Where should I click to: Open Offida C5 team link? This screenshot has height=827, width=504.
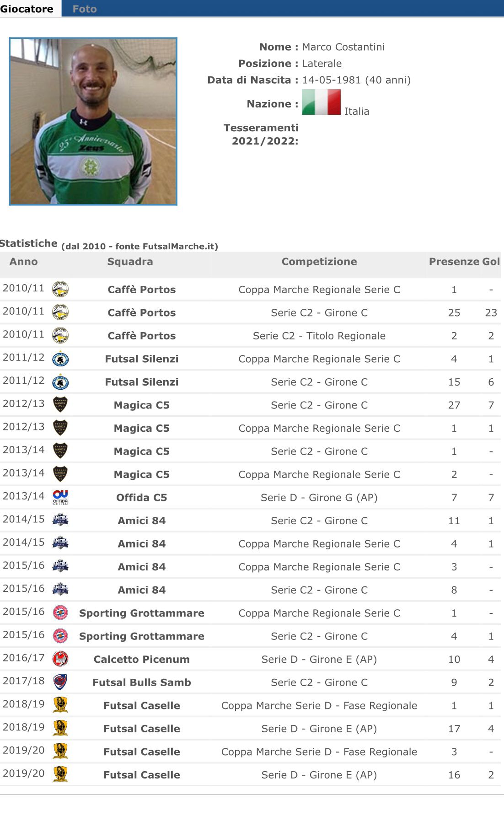pyautogui.click(x=142, y=498)
